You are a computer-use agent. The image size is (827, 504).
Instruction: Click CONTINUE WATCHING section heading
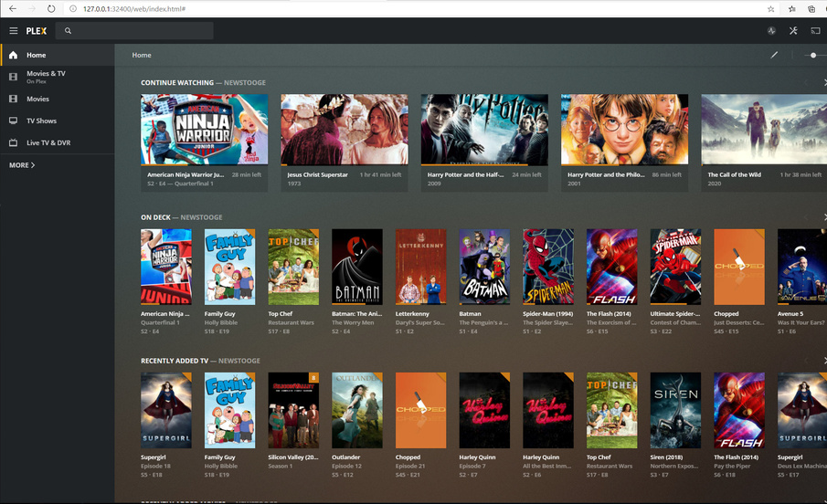click(x=177, y=83)
